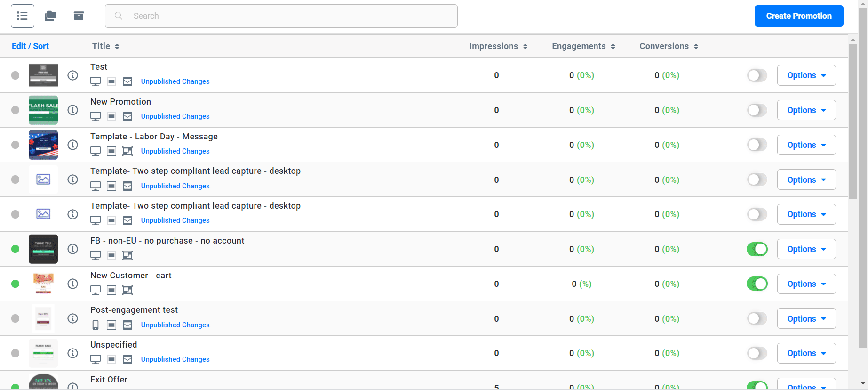Open the archive box icon
The height and width of the screenshot is (390, 868).
click(x=79, y=16)
